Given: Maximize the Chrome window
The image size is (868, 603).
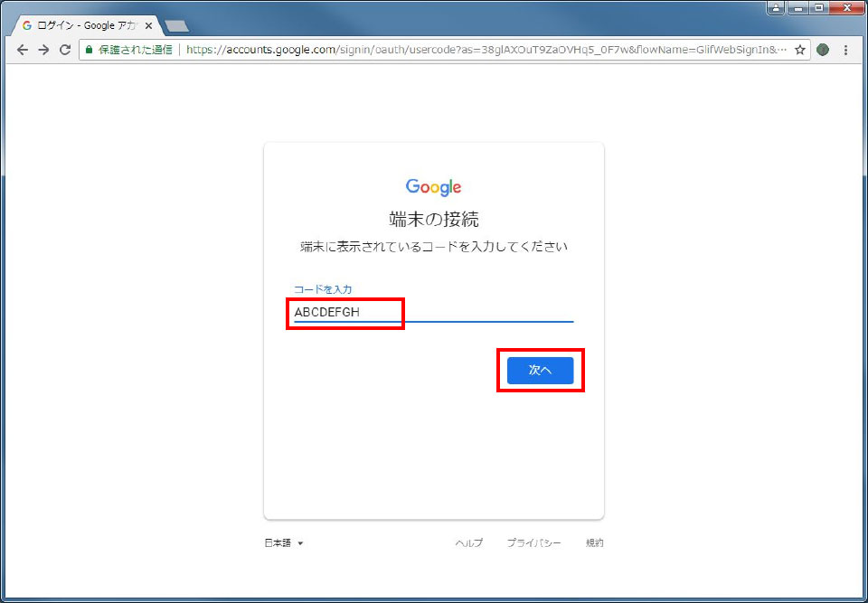Looking at the screenshot, I should coord(819,8).
